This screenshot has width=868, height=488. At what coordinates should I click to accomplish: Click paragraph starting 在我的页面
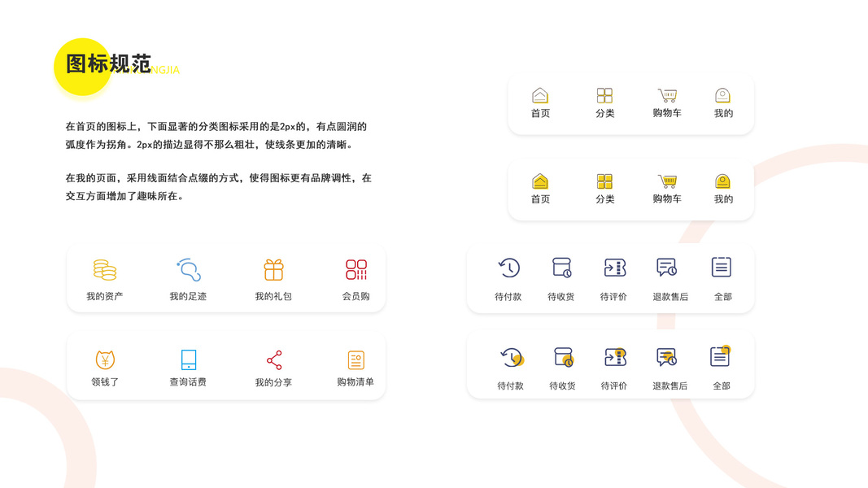tap(219, 187)
